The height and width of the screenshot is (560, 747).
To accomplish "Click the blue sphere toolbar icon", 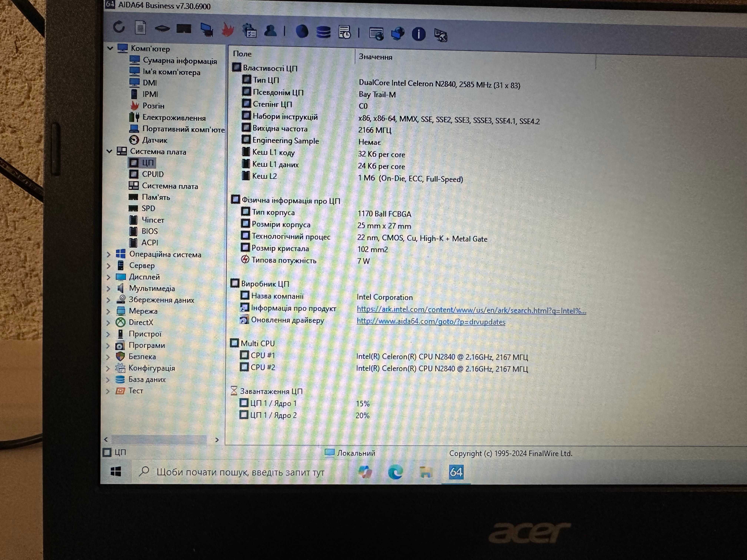I will [x=302, y=32].
